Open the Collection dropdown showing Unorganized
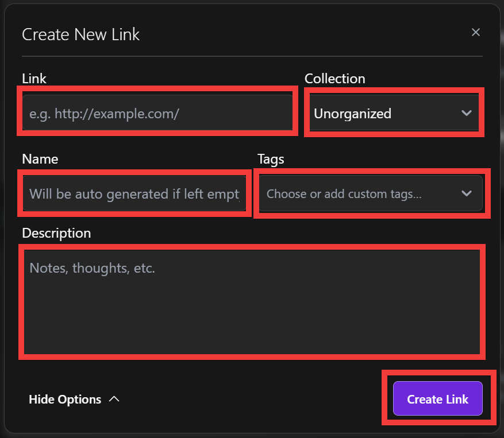The height and width of the screenshot is (438, 504). pos(394,113)
